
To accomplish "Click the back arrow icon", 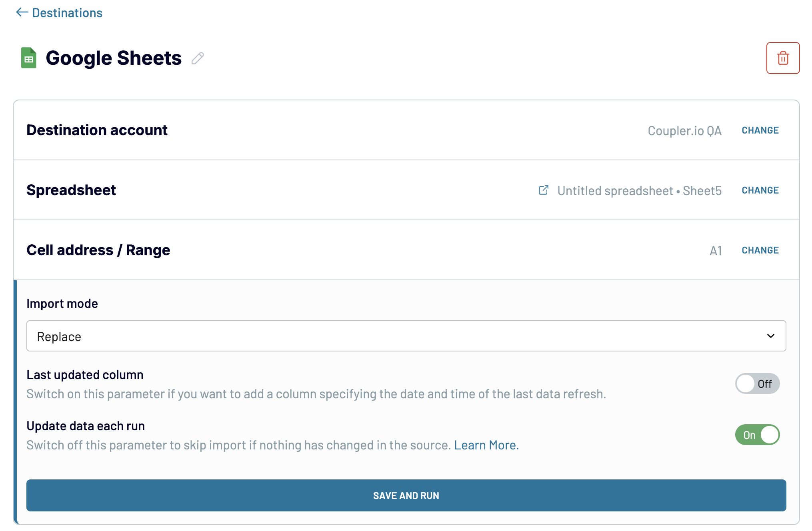I will (22, 12).
